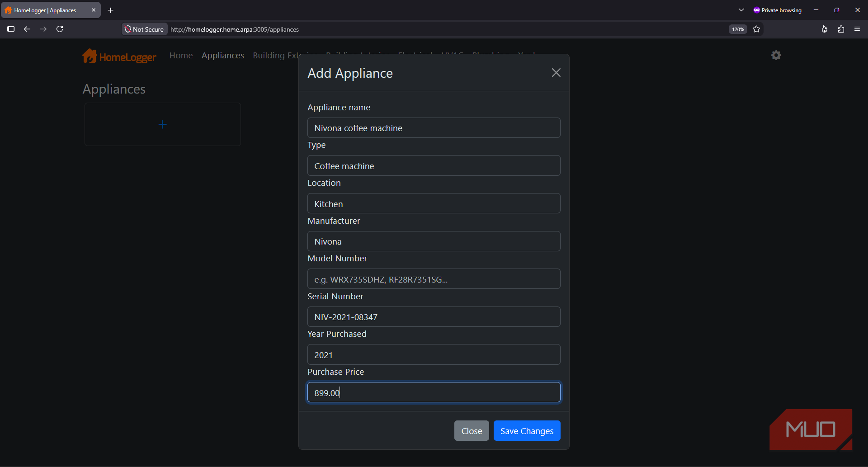Image resolution: width=868 pixels, height=467 pixels.
Task: Show the list all tabs dropdown
Action: (741, 10)
